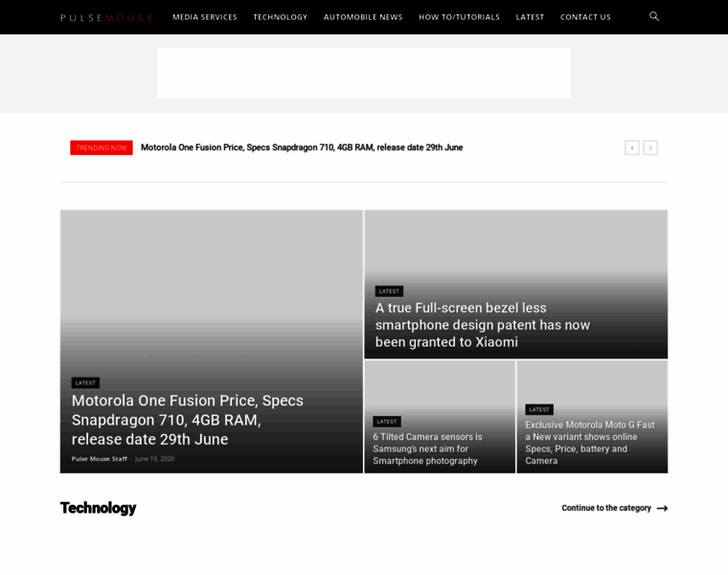
Task: Open trending Motorola One Fusion headline
Action: click(x=302, y=148)
